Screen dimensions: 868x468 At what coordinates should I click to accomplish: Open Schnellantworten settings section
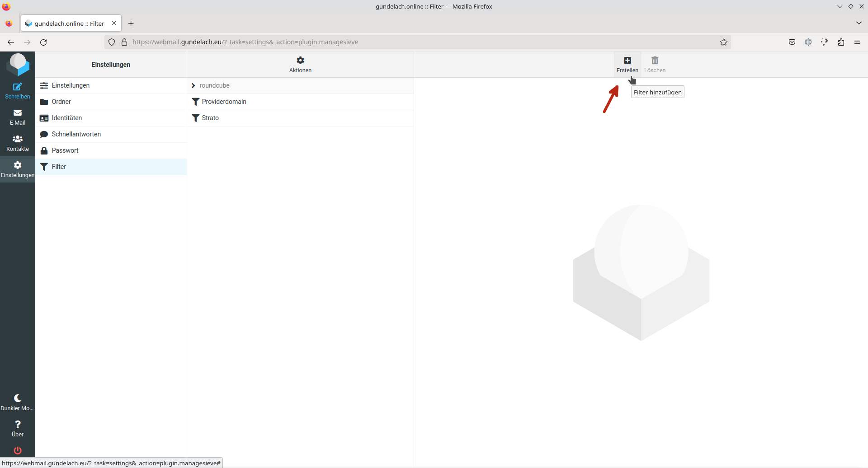76,134
